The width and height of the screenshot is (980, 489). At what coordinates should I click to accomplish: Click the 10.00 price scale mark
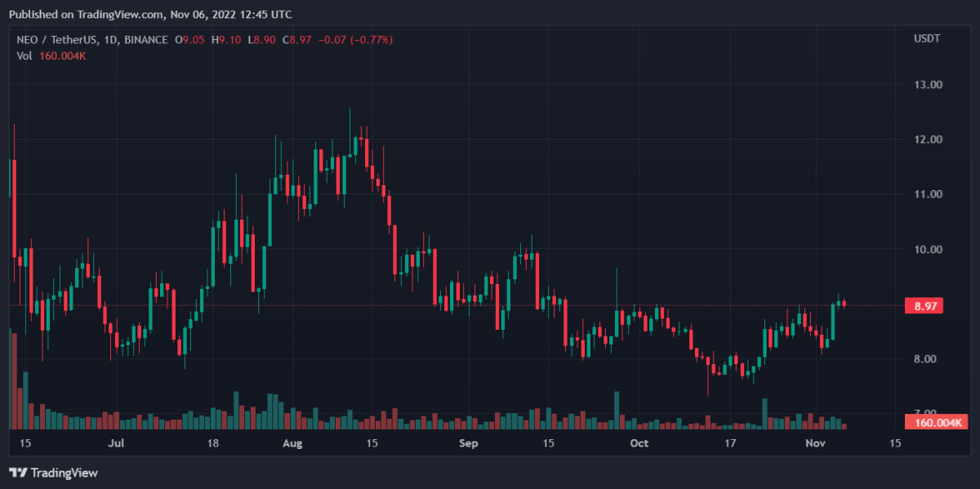[x=928, y=249]
